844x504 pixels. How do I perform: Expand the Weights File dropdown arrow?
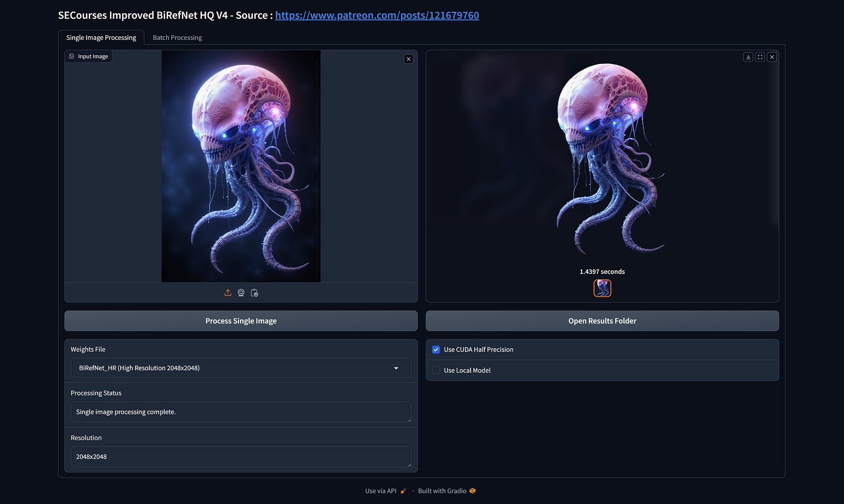tap(396, 368)
